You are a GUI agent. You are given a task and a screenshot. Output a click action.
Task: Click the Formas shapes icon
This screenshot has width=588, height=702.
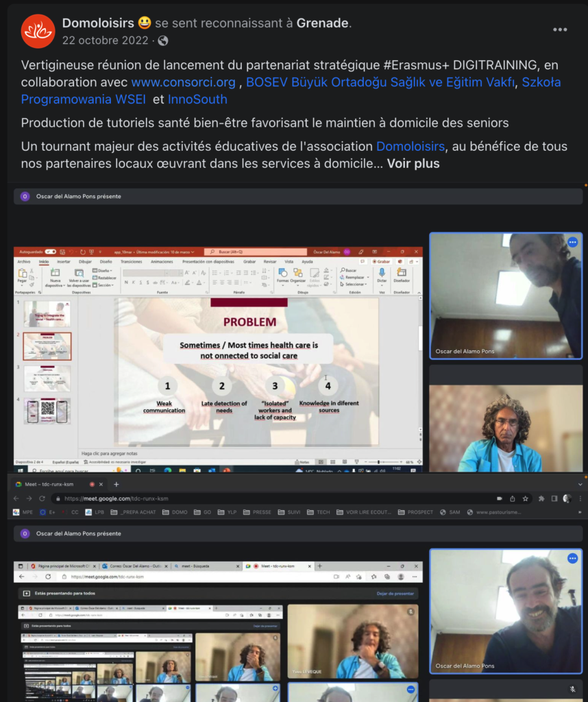(283, 273)
